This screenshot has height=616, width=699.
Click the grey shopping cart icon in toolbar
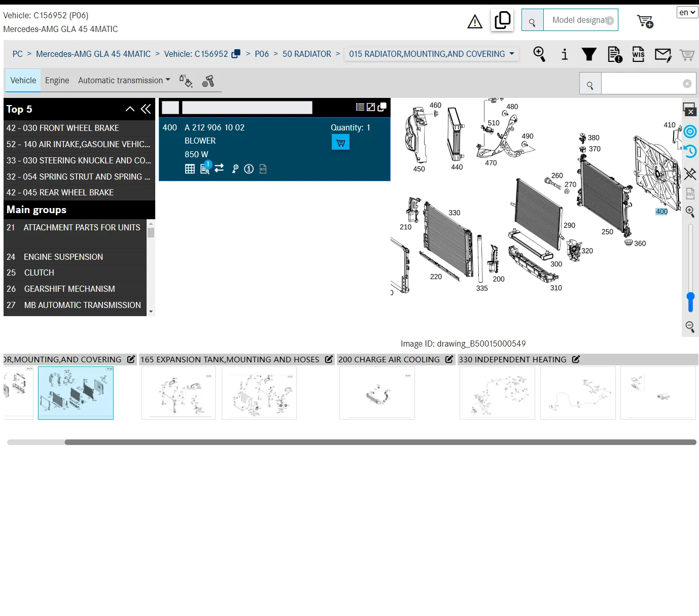click(x=687, y=55)
